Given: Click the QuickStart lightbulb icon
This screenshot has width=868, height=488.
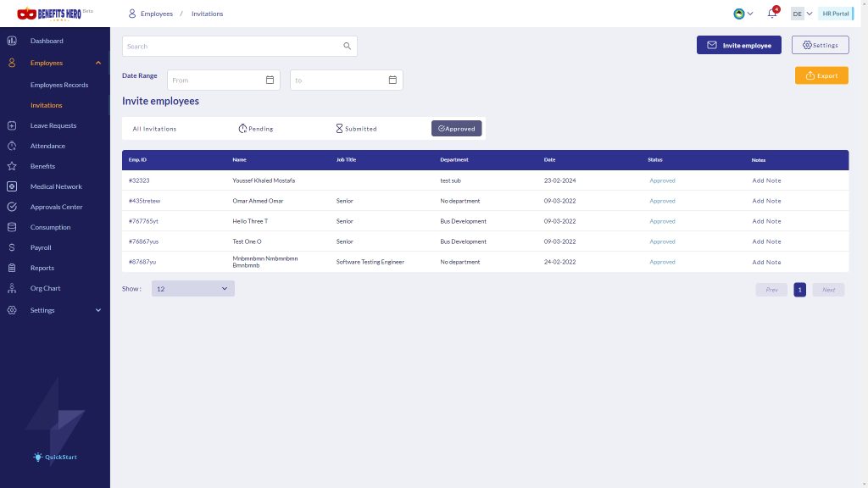Looking at the screenshot, I should pos(37,457).
